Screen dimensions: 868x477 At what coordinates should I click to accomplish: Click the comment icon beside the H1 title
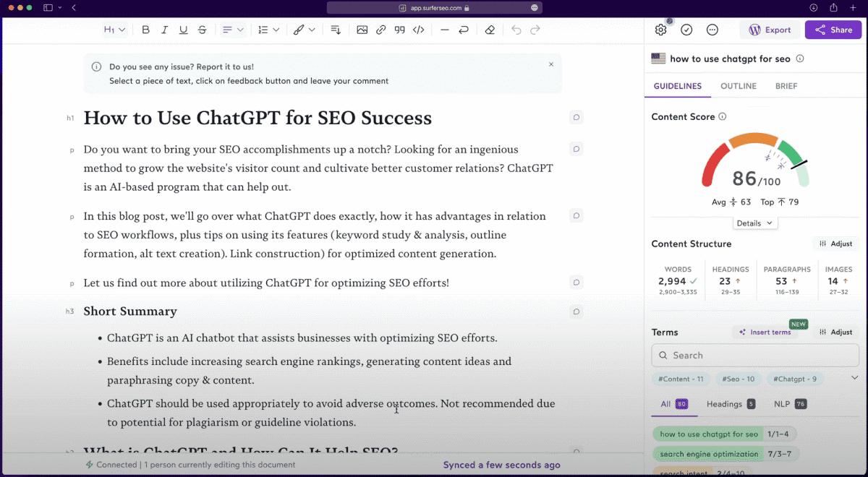click(576, 117)
